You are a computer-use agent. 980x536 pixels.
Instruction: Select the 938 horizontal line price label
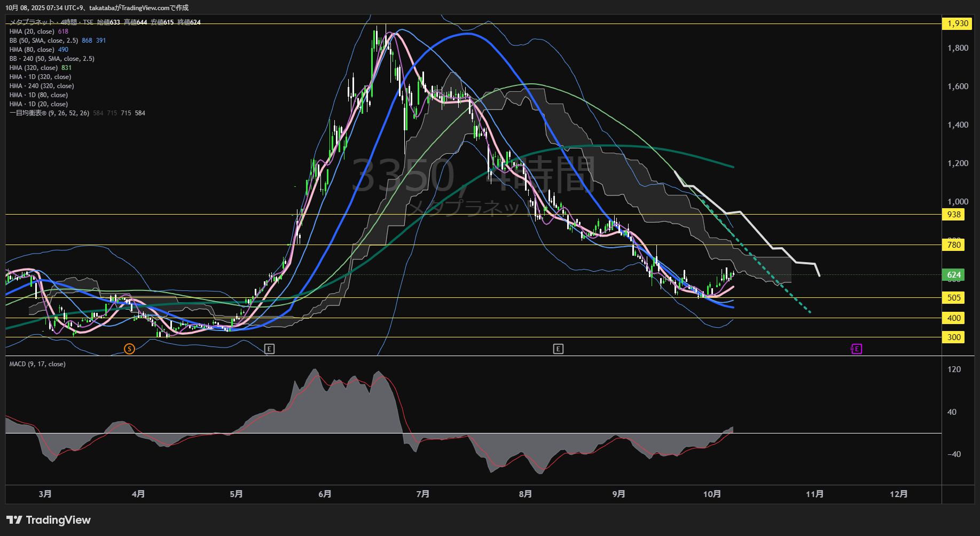click(x=954, y=215)
